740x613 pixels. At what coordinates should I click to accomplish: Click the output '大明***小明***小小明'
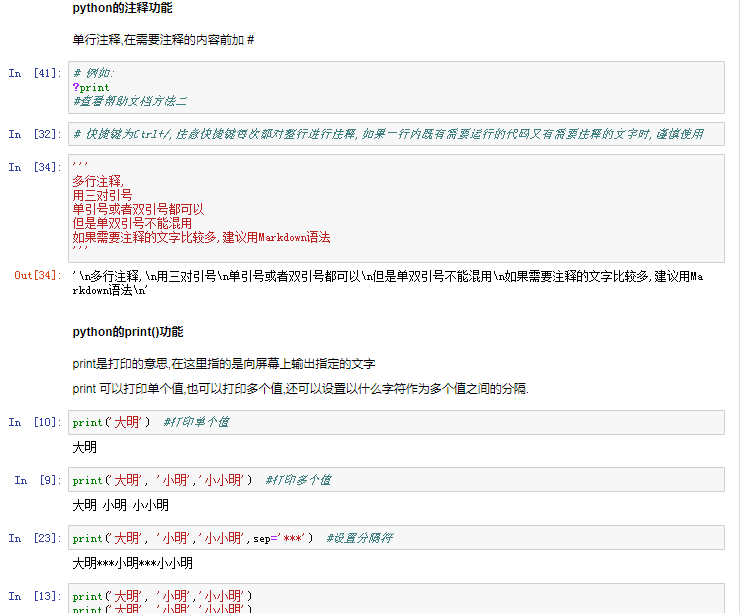[133, 563]
